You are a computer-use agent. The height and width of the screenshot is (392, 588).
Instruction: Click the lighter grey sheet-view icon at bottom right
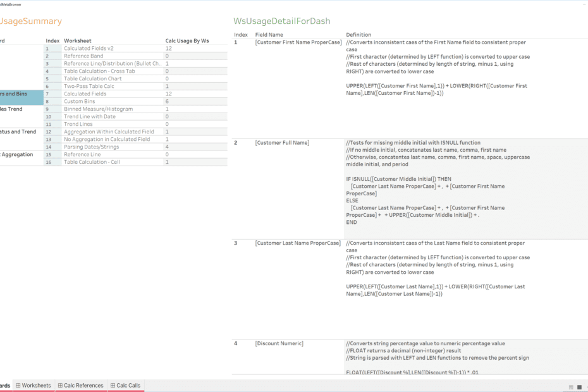coord(571,387)
